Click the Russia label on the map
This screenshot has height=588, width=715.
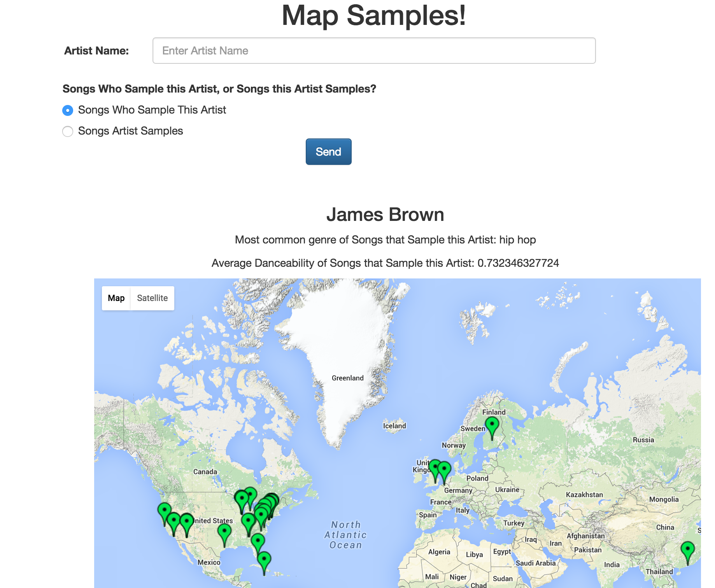point(643,440)
